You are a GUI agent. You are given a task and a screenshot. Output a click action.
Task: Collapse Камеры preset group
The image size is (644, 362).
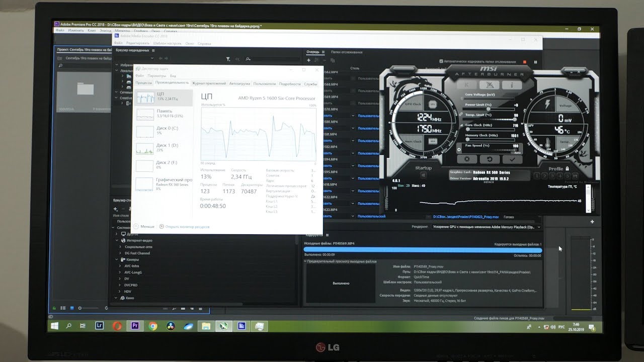point(117,259)
